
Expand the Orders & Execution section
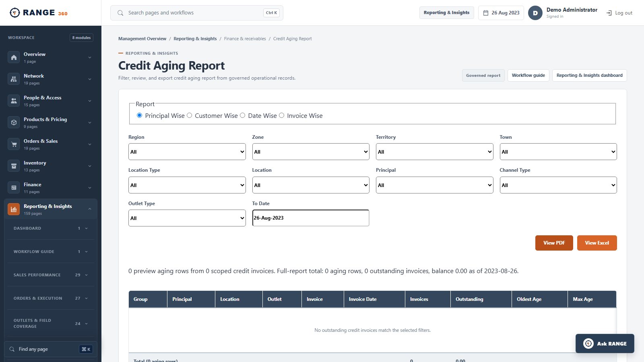pos(51,298)
